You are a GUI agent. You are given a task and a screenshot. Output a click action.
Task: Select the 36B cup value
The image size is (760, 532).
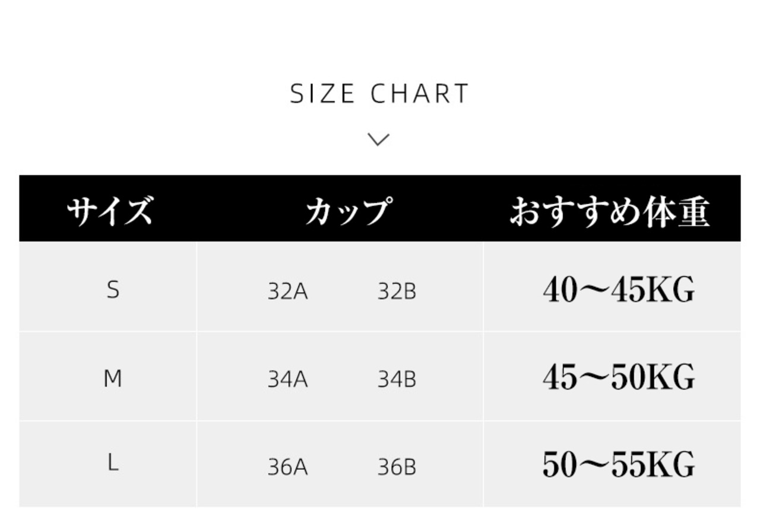397,468
